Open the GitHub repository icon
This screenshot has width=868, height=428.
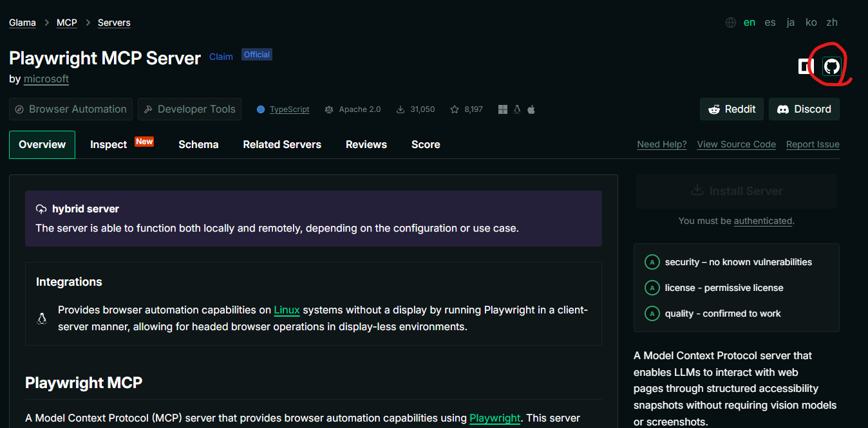tap(832, 66)
